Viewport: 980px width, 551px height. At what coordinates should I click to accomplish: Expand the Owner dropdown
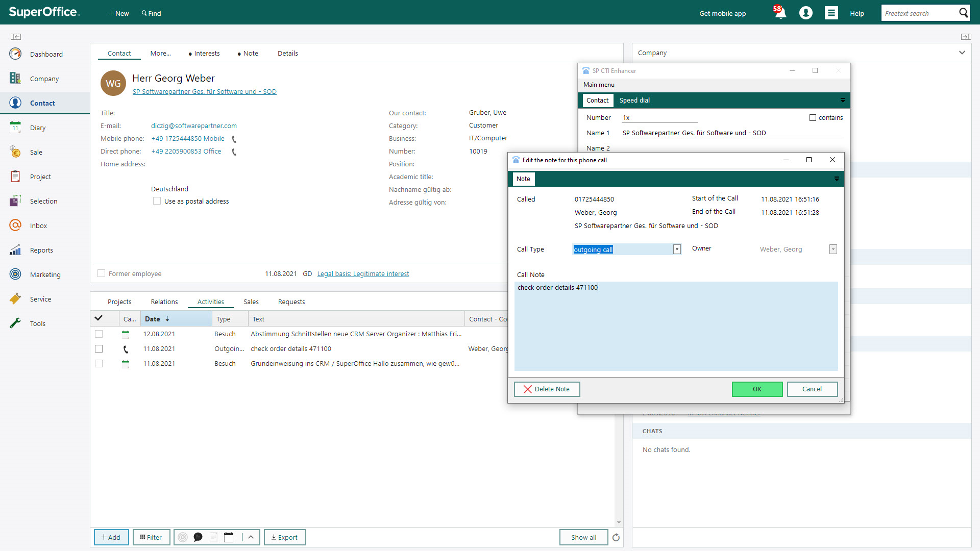tap(833, 249)
